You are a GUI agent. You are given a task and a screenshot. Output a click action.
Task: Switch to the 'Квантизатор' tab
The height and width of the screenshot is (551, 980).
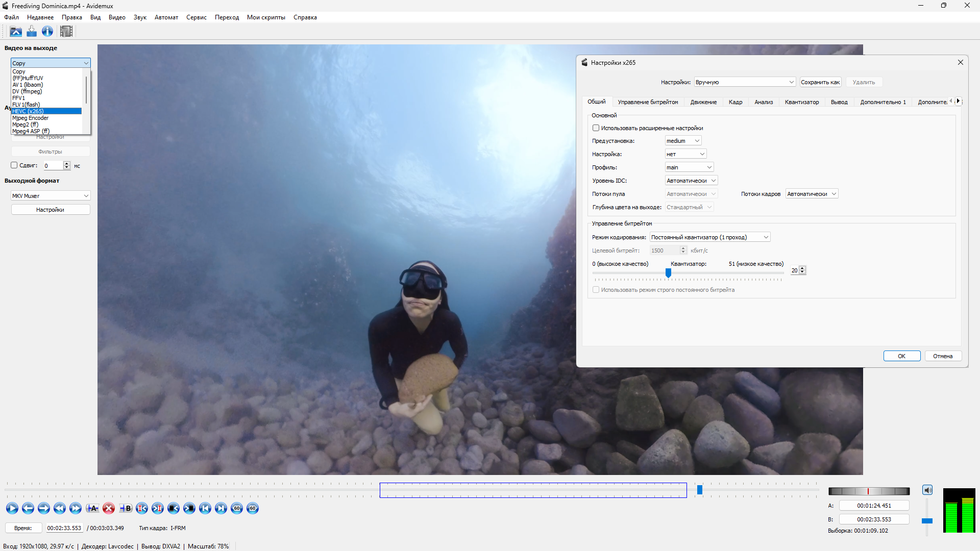click(x=801, y=102)
